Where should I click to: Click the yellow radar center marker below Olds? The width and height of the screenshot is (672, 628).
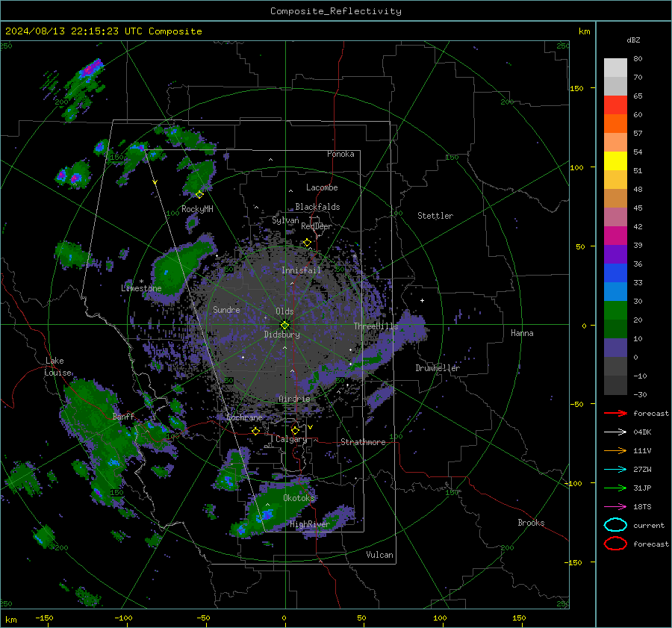[x=284, y=326]
